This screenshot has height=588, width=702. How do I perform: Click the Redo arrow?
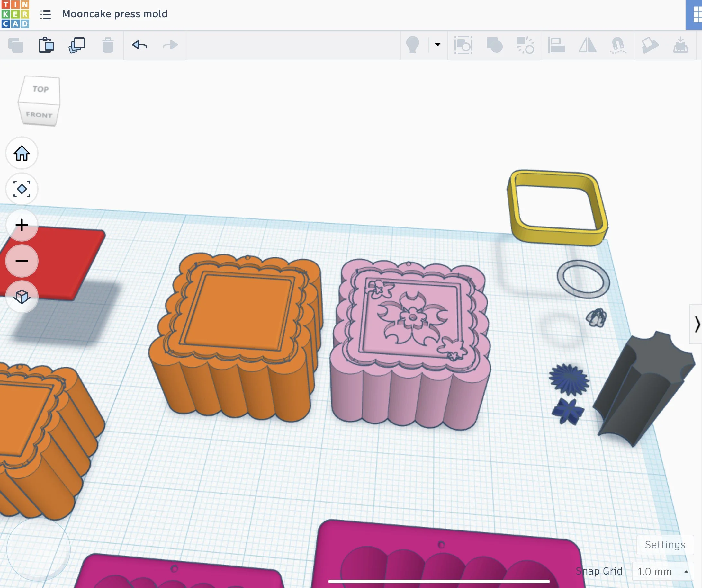point(170,45)
